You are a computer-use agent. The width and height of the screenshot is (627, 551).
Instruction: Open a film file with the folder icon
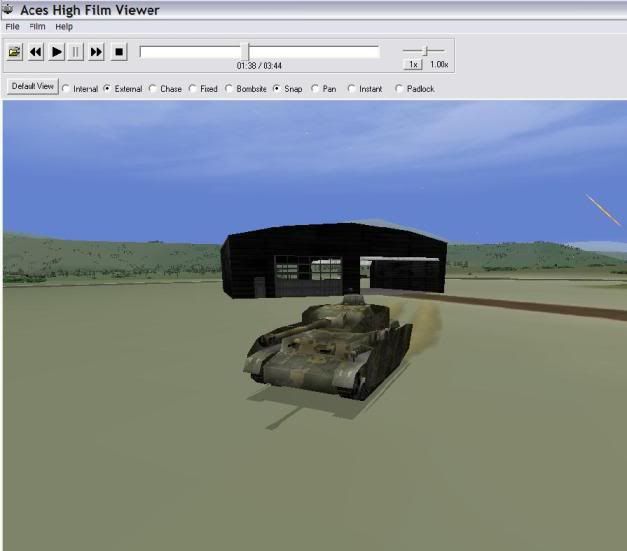point(15,52)
